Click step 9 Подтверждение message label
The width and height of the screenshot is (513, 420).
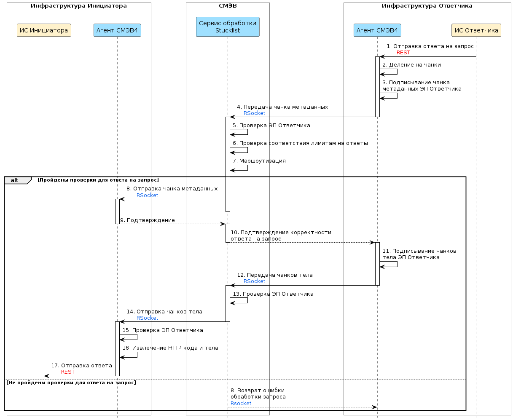pyautogui.click(x=148, y=220)
